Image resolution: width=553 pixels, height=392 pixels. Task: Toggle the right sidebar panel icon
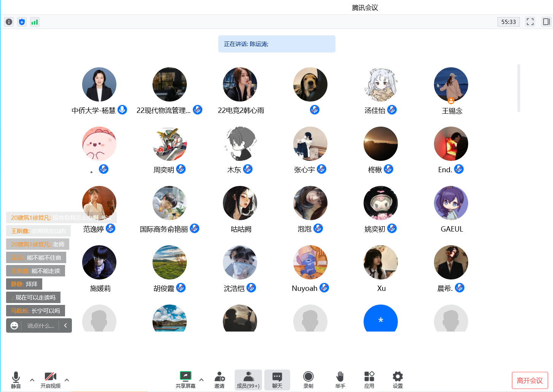546,22
